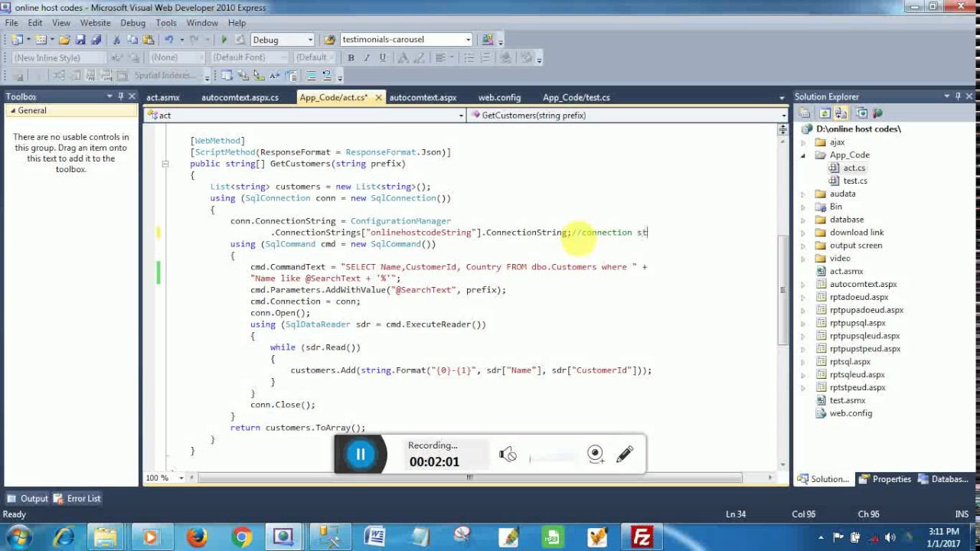Expand the ajax folder

pos(803,142)
